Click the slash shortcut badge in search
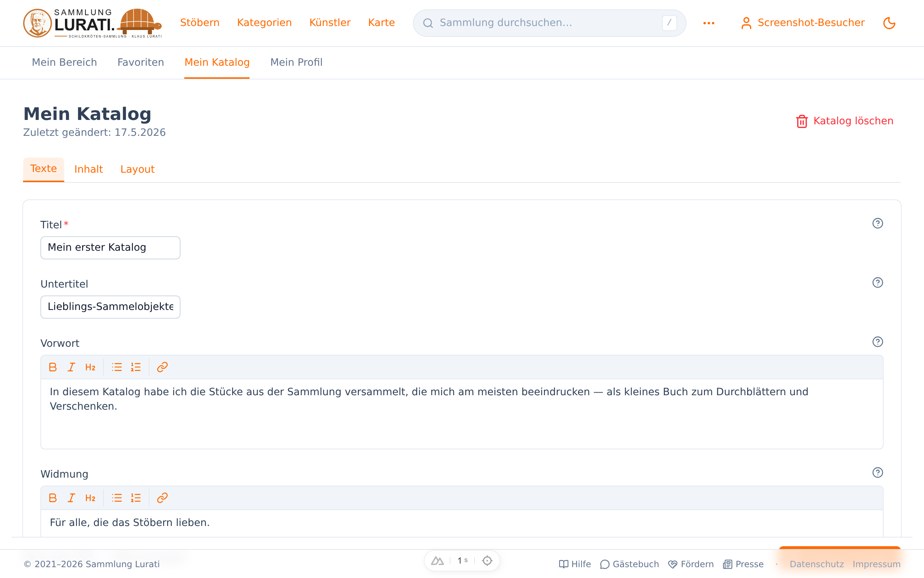This screenshot has width=924, height=578. click(669, 23)
